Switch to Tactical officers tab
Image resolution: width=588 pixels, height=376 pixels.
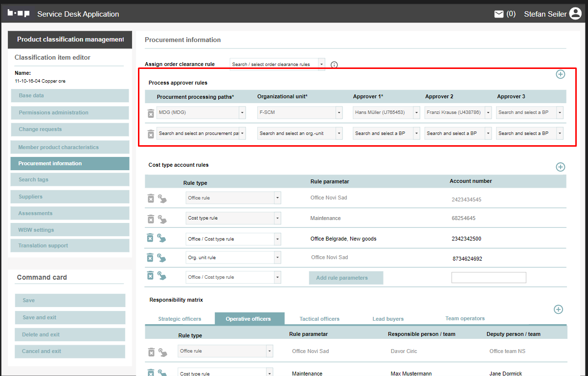[319, 319]
